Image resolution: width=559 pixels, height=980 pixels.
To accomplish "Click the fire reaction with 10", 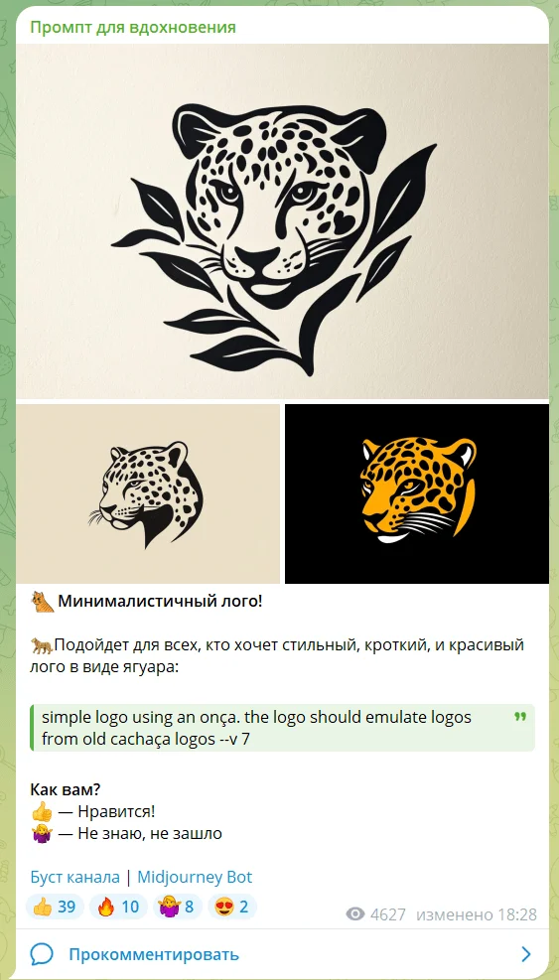I will (x=118, y=907).
